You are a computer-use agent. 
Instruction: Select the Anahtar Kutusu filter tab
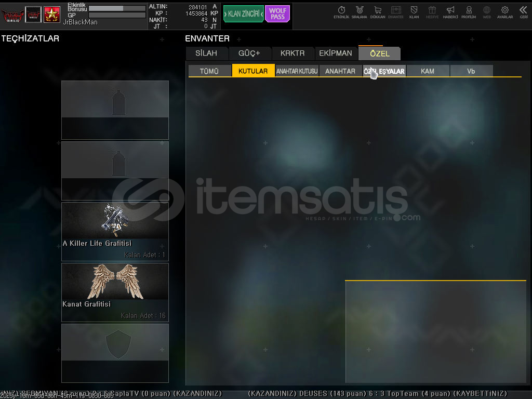tap(297, 71)
